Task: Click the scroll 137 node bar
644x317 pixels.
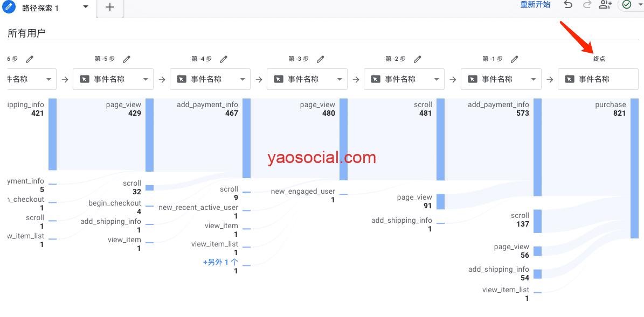Action: coord(537,221)
